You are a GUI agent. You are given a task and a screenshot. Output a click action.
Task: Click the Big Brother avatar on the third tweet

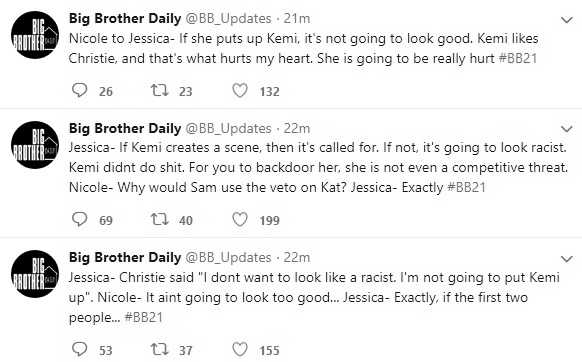coord(35,274)
